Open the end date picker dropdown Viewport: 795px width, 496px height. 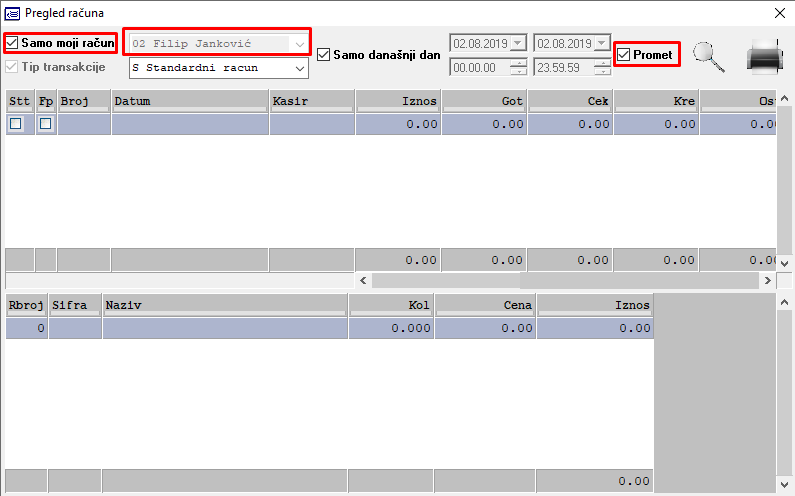click(x=601, y=44)
